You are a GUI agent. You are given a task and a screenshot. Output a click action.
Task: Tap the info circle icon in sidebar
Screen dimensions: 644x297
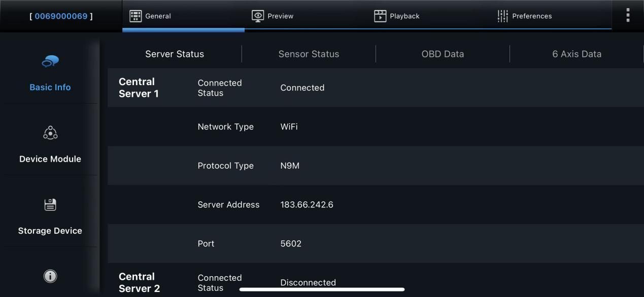[x=50, y=276]
